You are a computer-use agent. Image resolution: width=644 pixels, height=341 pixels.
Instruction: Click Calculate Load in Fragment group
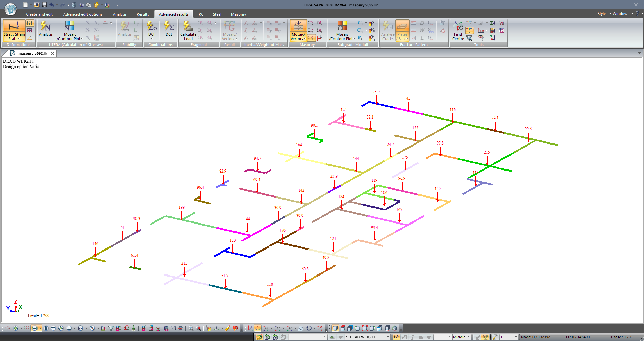click(x=188, y=30)
